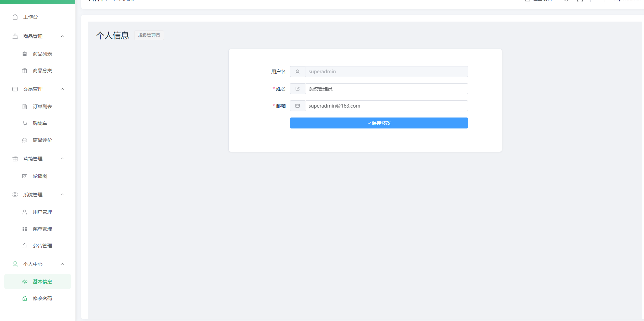Screen dimensions: 644x321
Task: Collapse the 系统管理 menu group
Action: pos(62,195)
